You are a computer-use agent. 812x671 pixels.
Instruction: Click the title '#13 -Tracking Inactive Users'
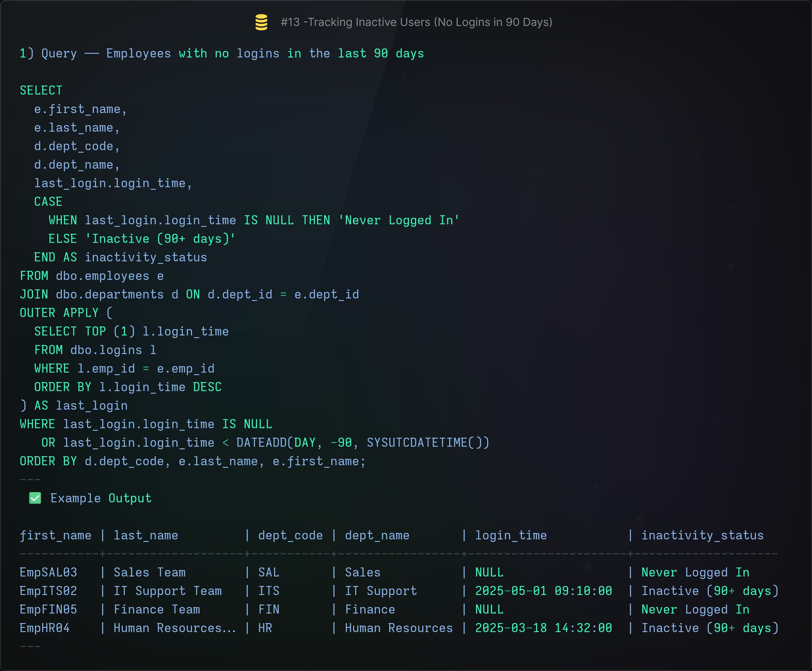[x=416, y=22]
